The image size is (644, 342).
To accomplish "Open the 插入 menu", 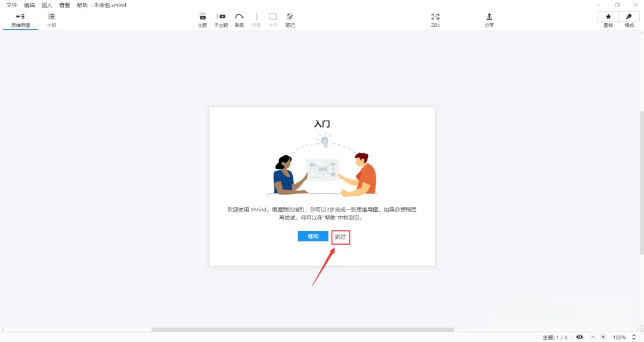I will [x=47, y=5].
